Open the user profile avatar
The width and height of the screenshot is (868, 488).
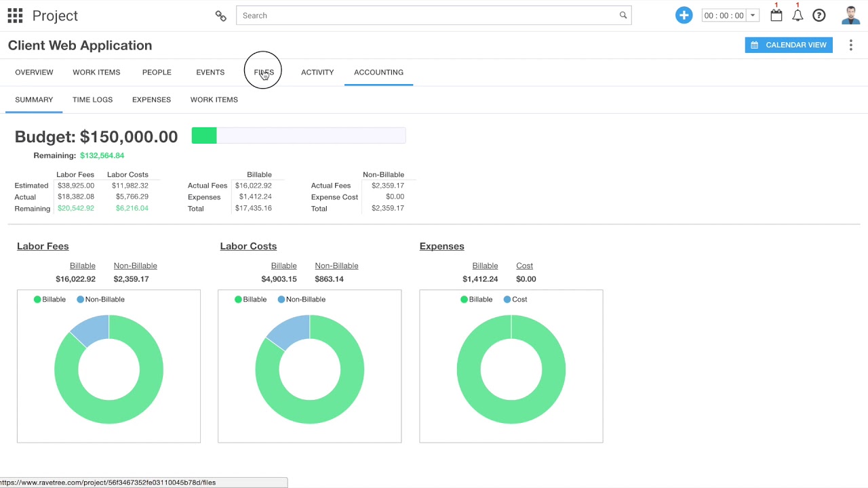(x=850, y=16)
